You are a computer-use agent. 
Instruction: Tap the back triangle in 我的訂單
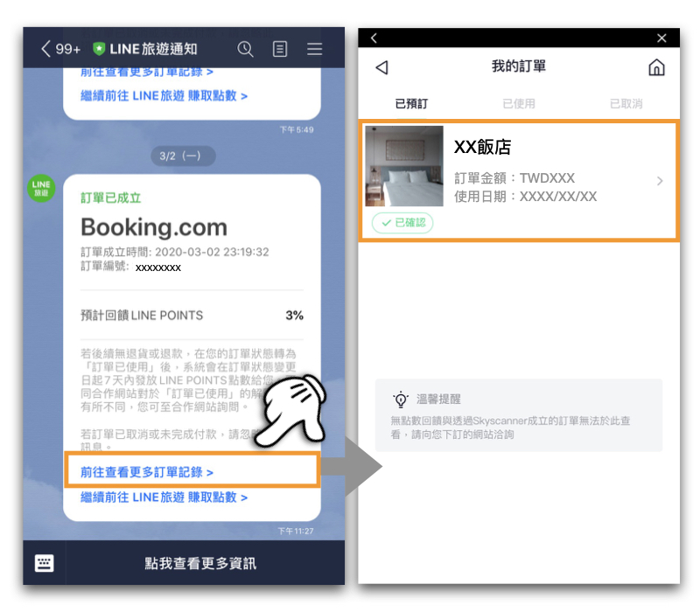pos(382,67)
